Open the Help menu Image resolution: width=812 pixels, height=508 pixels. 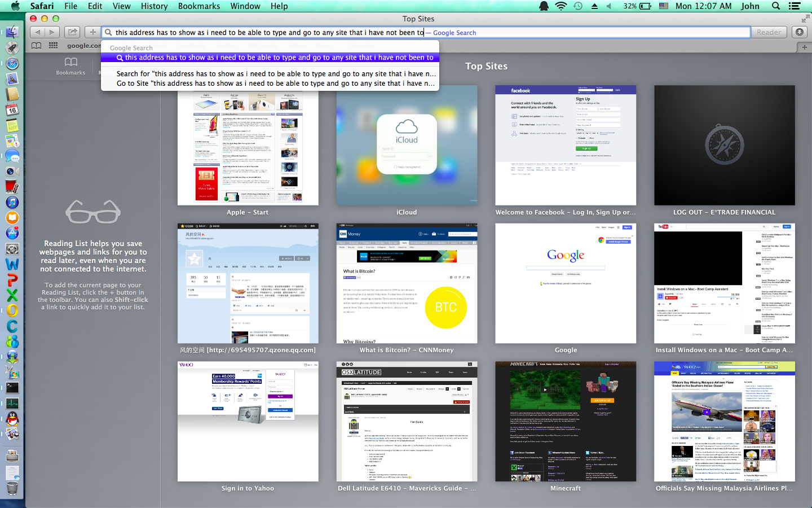click(279, 6)
